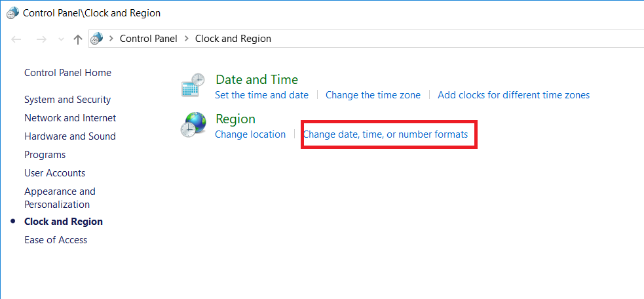Screen dimensions: 644x299
Task: Go up one level with up arrow
Action: [x=77, y=39]
